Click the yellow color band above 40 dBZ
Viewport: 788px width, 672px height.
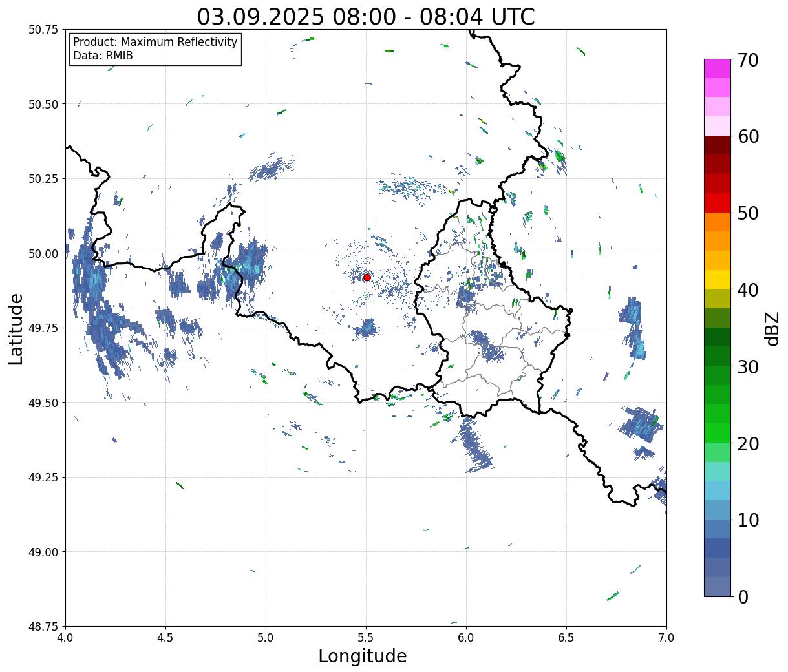tap(718, 279)
